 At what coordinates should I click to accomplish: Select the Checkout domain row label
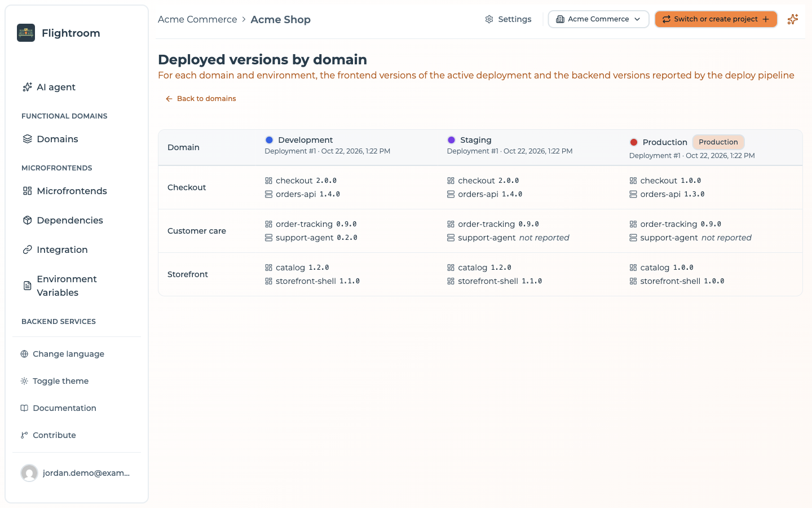coord(187,187)
